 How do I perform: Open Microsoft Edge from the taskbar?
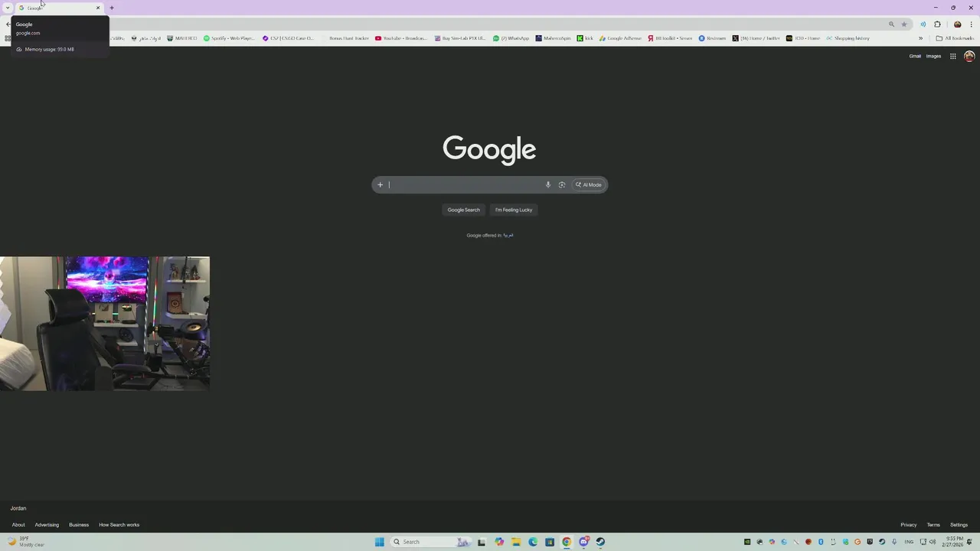pyautogui.click(x=533, y=542)
